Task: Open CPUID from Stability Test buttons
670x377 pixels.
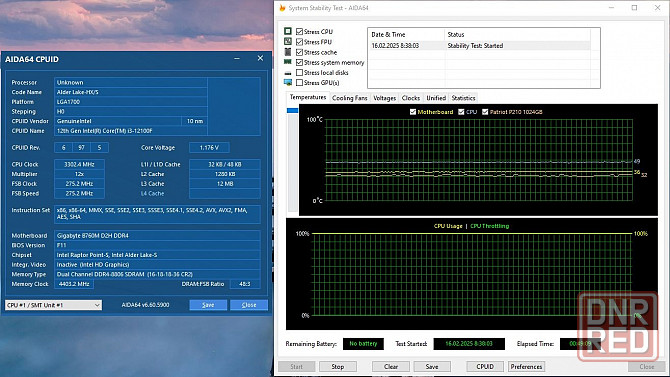Action: (485, 366)
